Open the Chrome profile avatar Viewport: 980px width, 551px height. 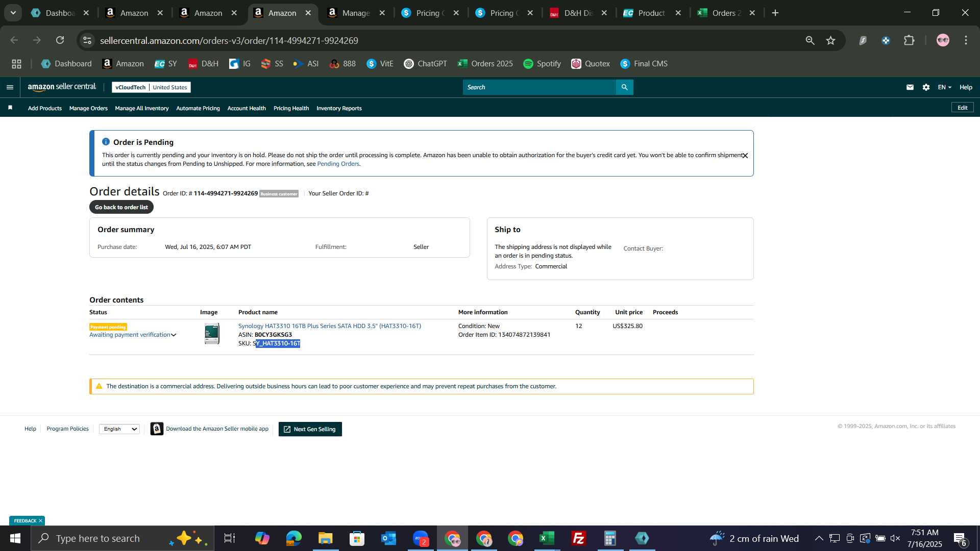943,40
